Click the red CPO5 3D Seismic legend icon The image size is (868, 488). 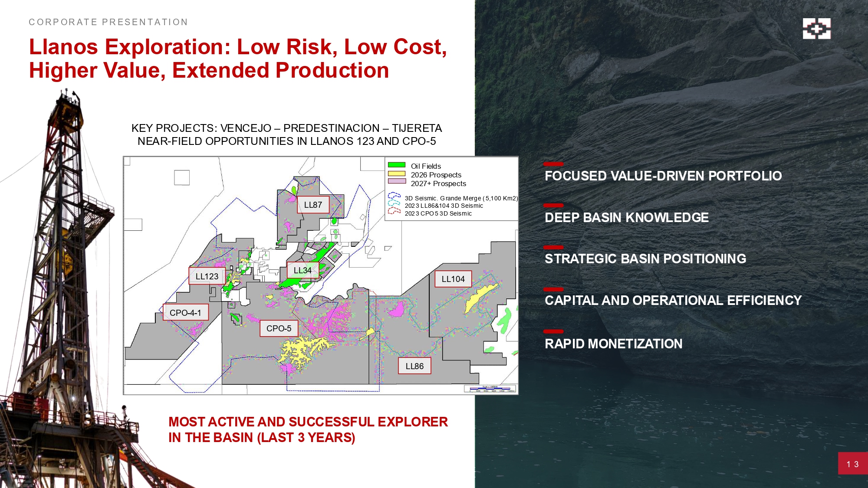coord(394,211)
